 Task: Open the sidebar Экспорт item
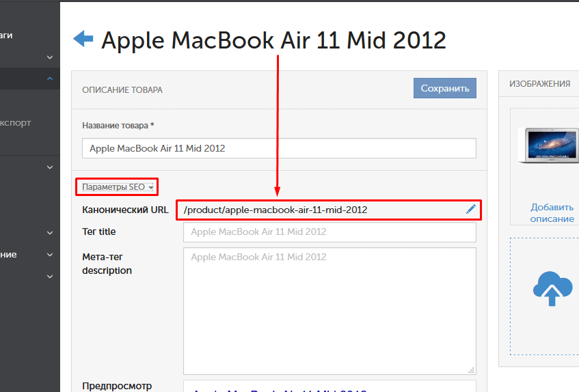pyautogui.click(x=16, y=123)
